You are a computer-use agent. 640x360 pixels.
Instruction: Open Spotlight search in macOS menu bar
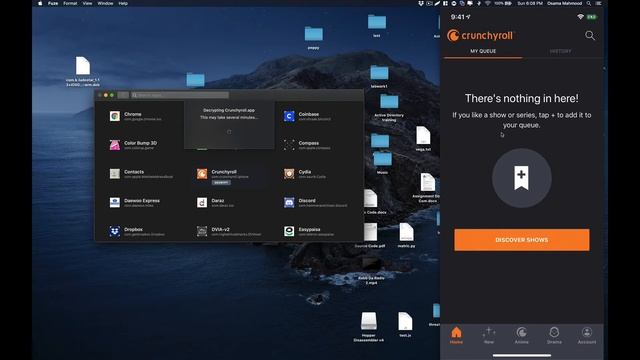589,3
